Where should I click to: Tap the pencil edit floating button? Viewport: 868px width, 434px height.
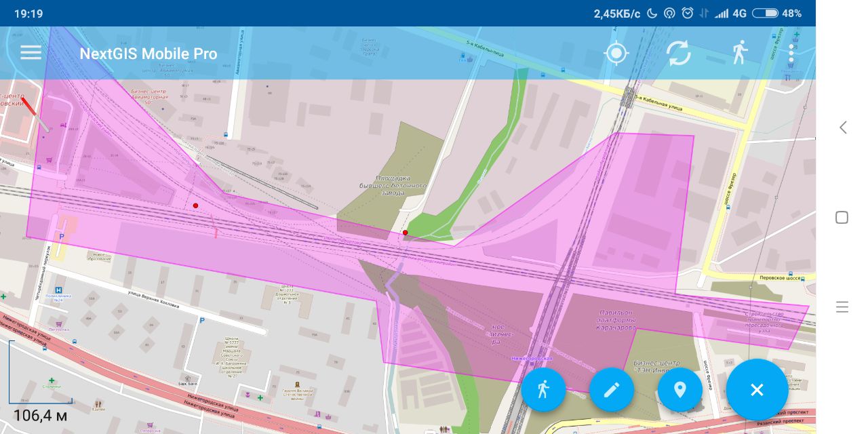tap(612, 389)
